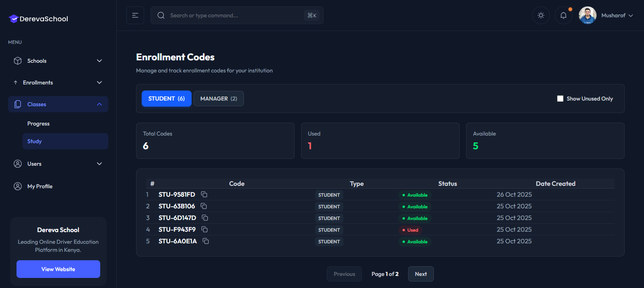Switch to the MANAGER (2) tab
The height and width of the screenshot is (288, 644).
(x=219, y=99)
